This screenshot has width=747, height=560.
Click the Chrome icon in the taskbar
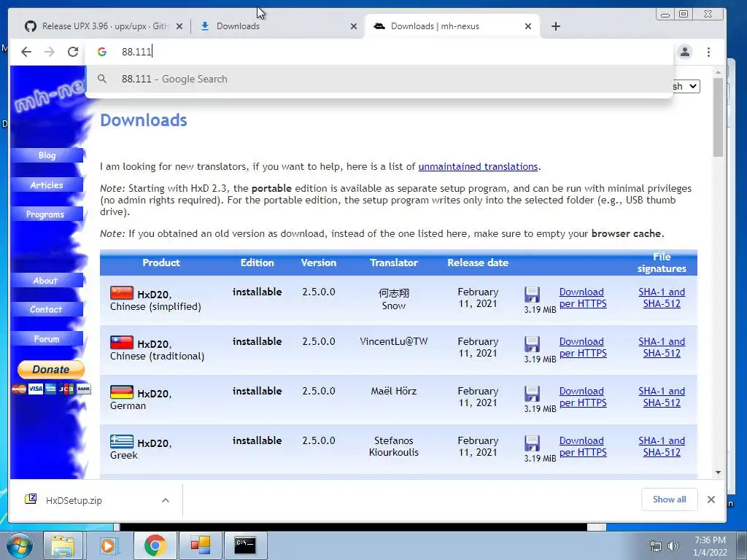155,545
